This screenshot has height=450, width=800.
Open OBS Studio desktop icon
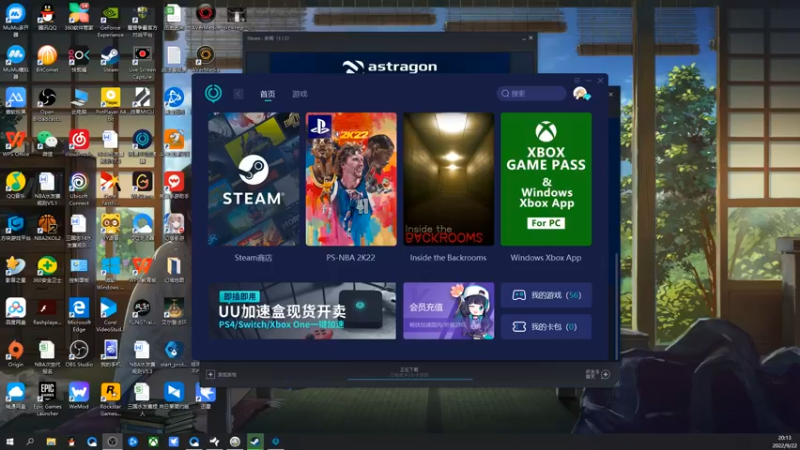pos(79,354)
